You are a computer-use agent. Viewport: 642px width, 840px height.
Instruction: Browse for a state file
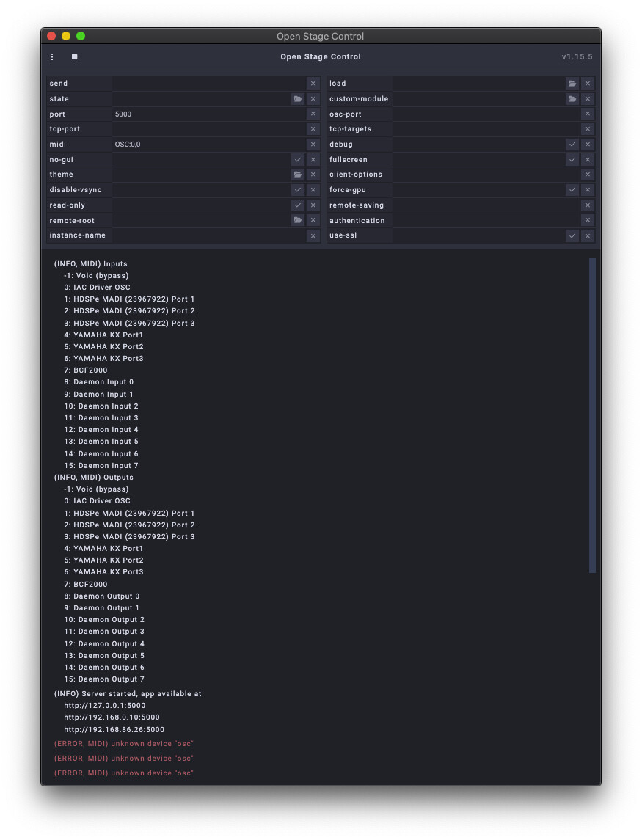[x=297, y=99]
